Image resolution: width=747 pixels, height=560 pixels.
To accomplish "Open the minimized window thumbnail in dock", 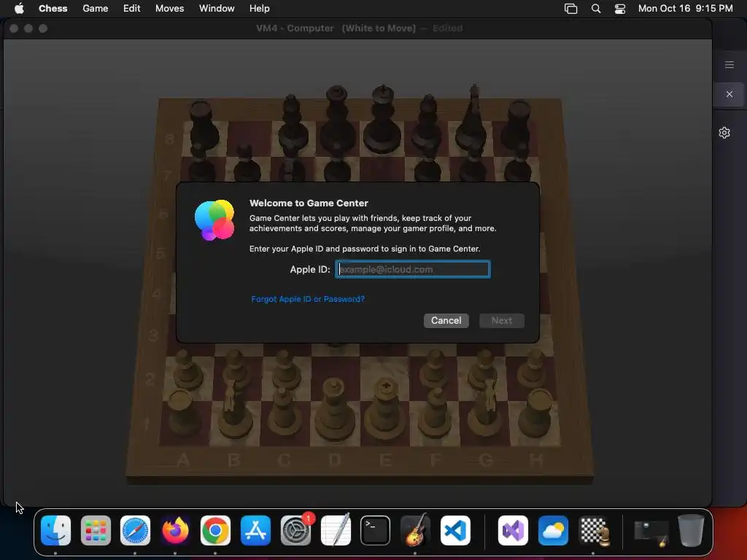I will (x=651, y=533).
